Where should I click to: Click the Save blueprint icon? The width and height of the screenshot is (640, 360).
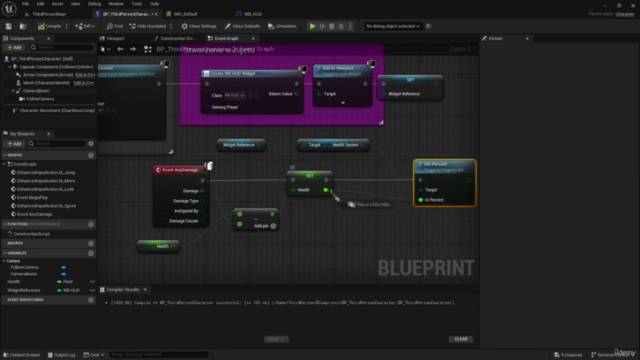pyautogui.click(x=9, y=26)
